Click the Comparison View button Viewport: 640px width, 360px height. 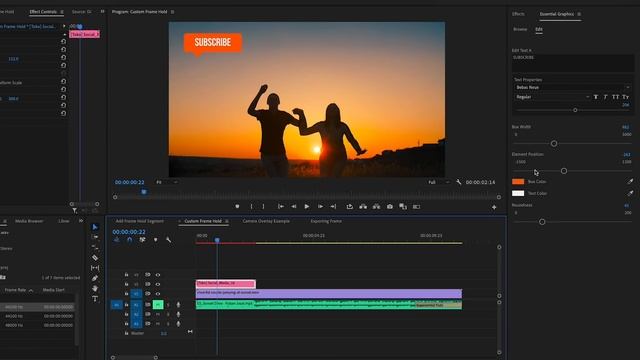click(403, 207)
